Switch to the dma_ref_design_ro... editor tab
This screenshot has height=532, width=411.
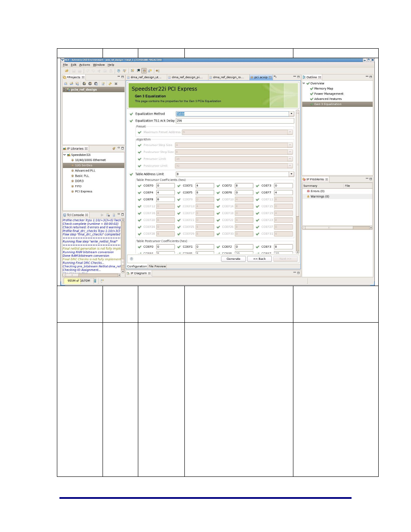[228, 78]
